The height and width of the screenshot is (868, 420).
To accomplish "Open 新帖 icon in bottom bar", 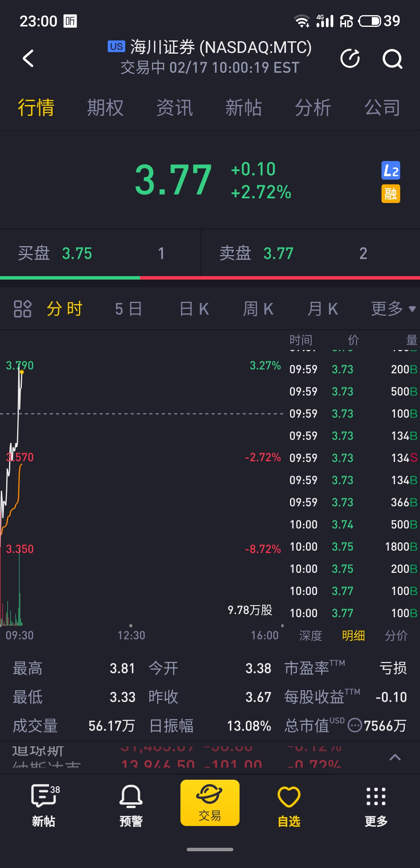I will coord(44,805).
